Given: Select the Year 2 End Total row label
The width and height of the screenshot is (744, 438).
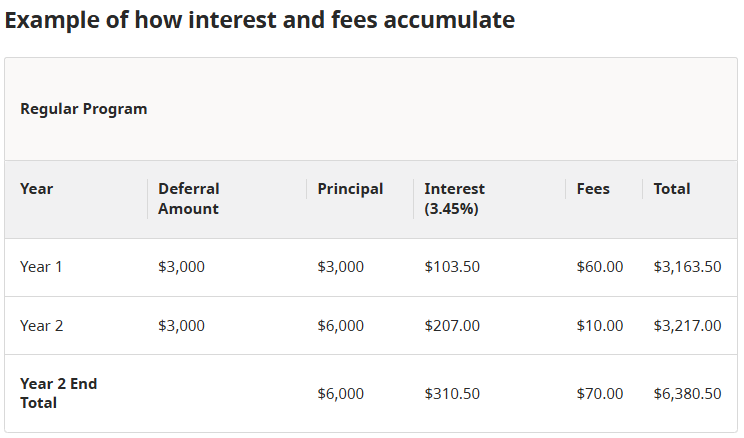Looking at the screenshot, I should point(58,393).
